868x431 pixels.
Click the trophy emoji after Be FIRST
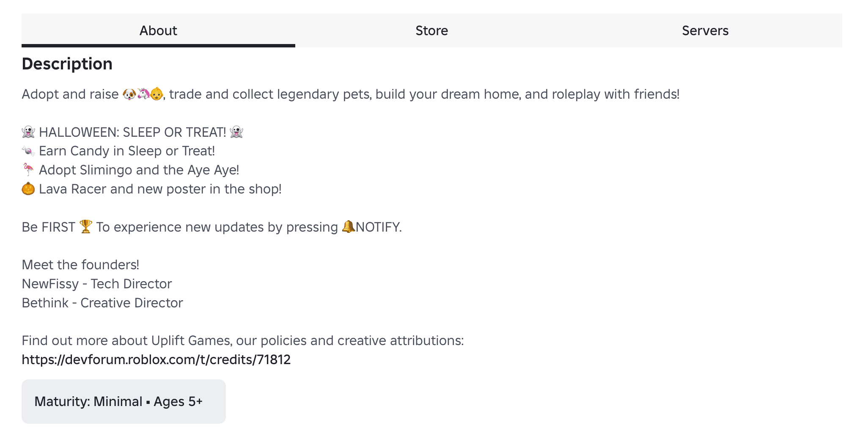point(86,227)
